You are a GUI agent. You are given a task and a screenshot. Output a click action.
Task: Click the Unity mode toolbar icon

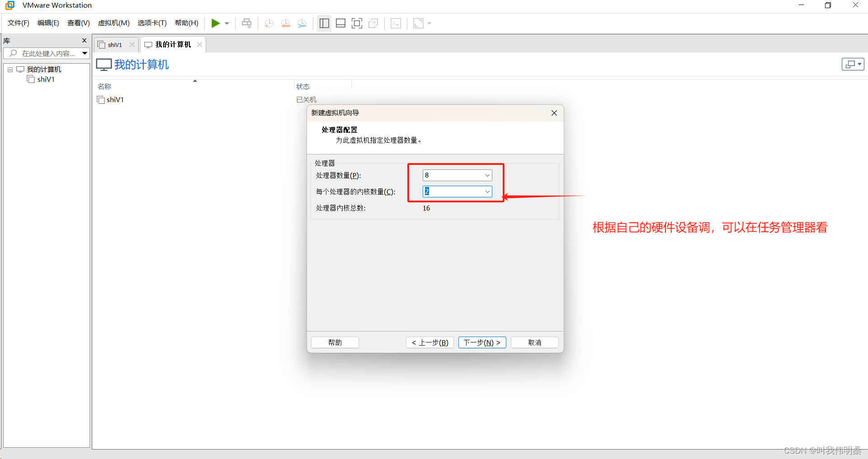tap(373, 23)
